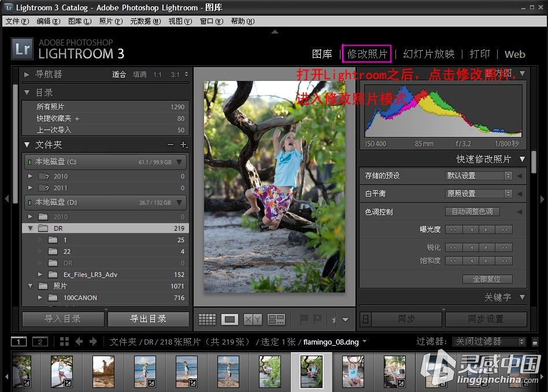Expand the 本地磁盘 (D:) volume menu
Screen dimensions: 548x392
click(179, 202)
